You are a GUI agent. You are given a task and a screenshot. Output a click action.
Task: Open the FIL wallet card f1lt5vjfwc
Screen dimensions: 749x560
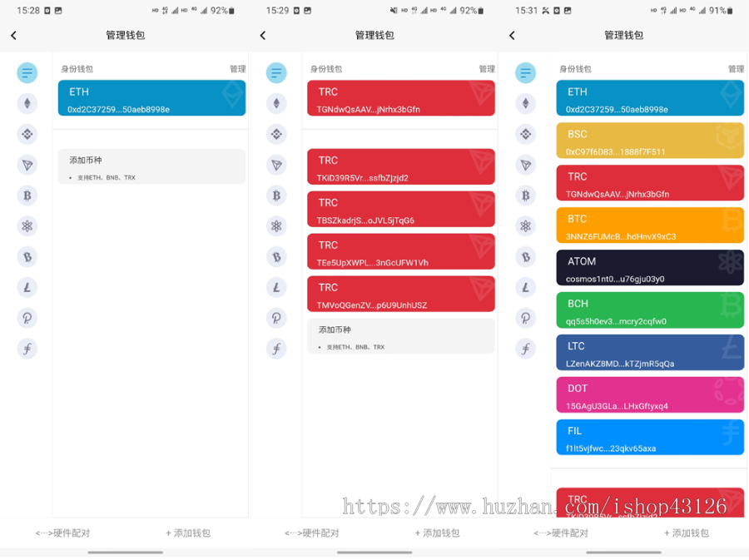[650, 438]
